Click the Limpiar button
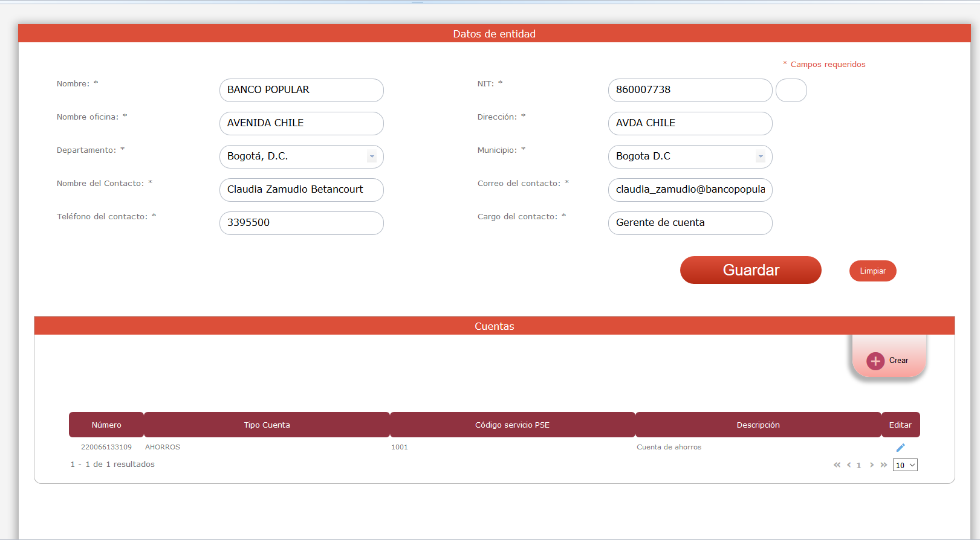 872,271
